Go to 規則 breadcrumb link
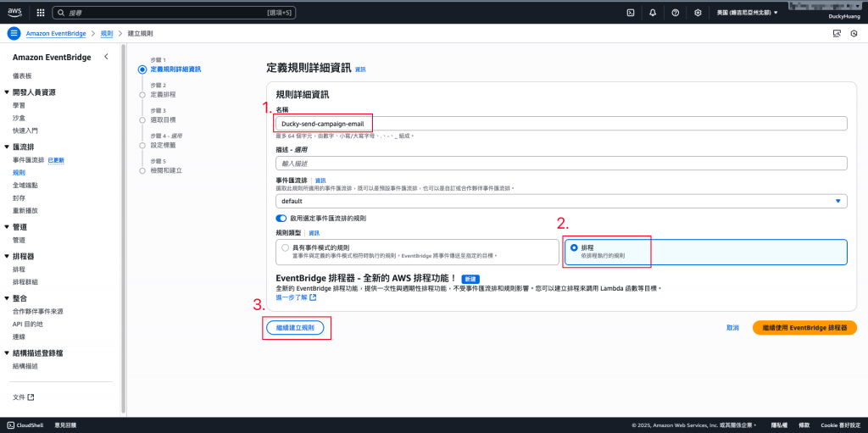This screenshot has height=433, width=868. [x=107, y=34]
